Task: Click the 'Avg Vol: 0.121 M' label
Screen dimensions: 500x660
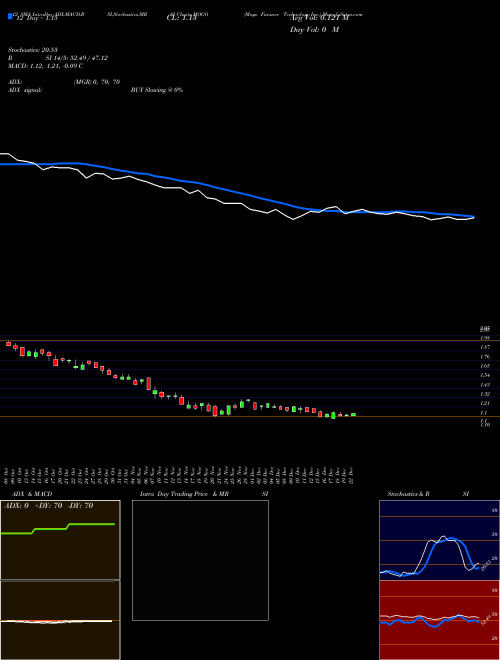Action: point(319,18)
